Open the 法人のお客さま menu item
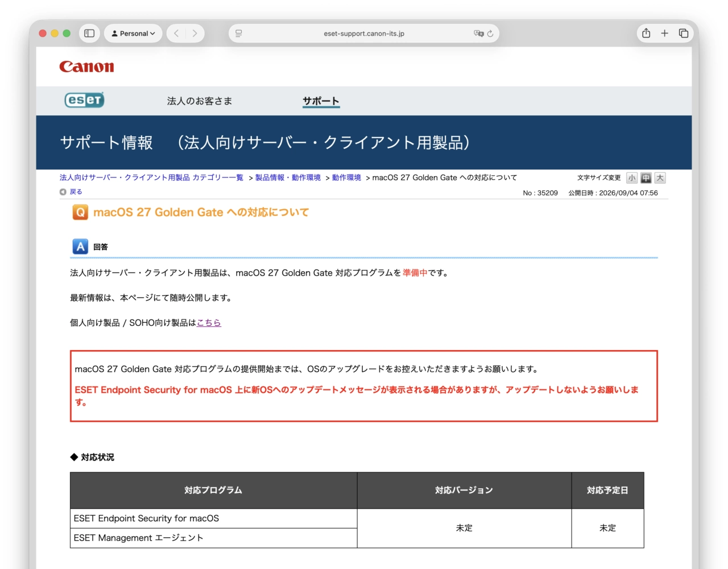728x569 pixels. [x=200, y=101]
